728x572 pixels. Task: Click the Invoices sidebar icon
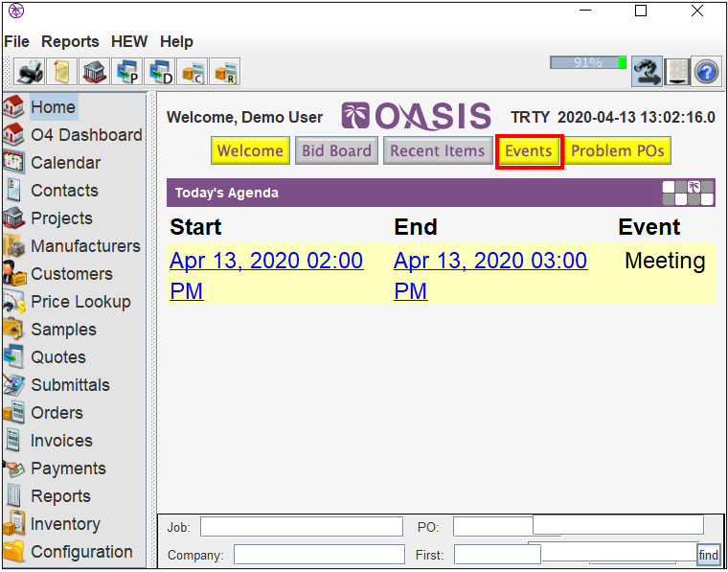13,441
